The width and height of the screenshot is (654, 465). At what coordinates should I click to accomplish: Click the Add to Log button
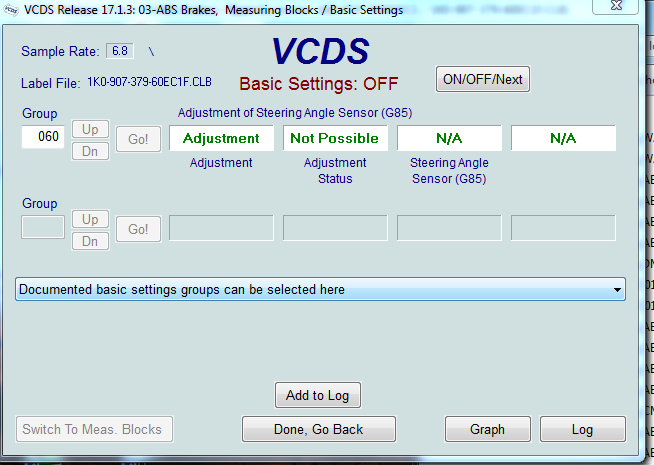coord(318,395)
